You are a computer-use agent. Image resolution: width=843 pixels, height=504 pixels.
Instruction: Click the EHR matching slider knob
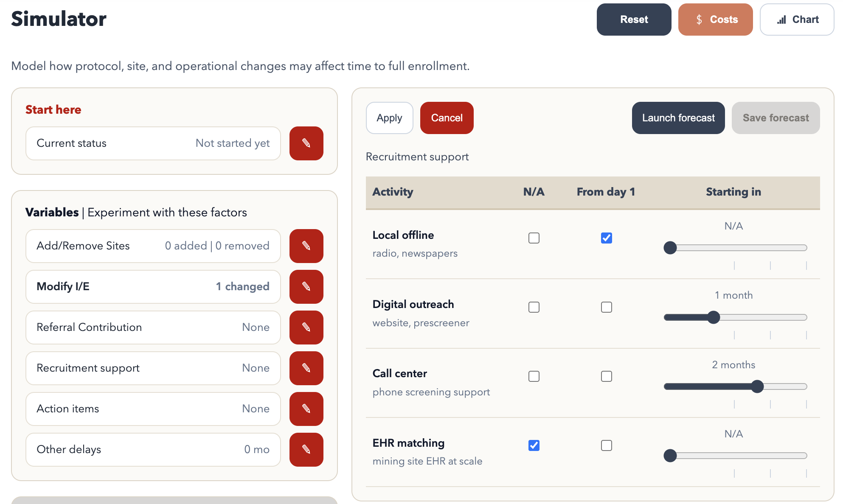point(670,456)
